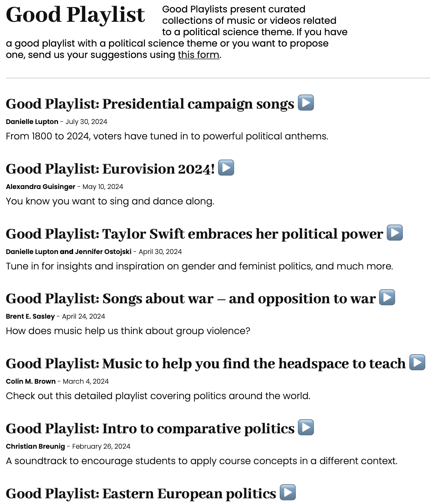Open the Eurovision 2024 playlist article
430x504 pixels.
coord(110,169)
